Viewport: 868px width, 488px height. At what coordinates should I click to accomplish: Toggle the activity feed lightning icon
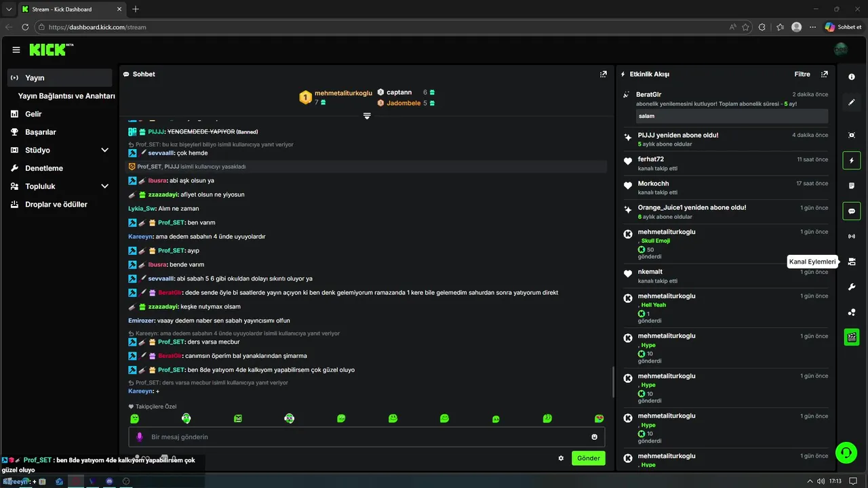point(852,161)
